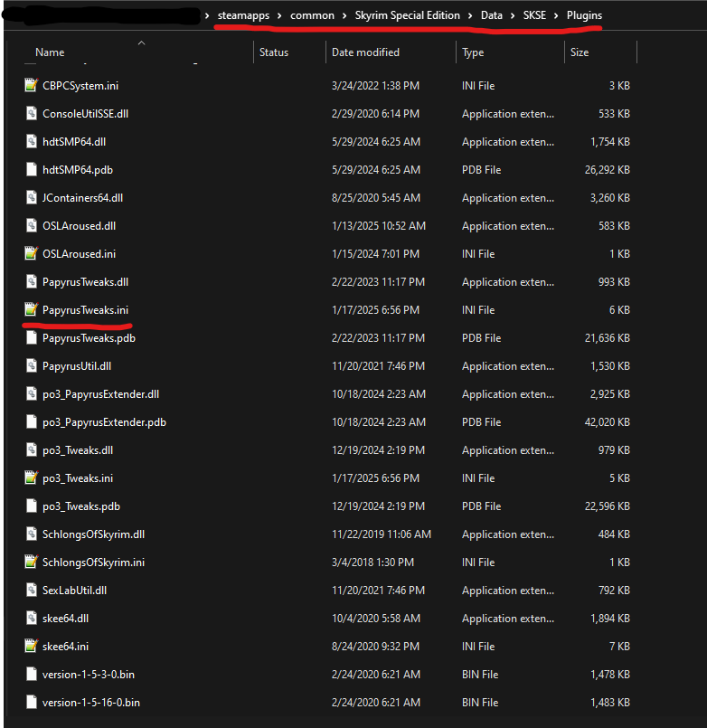Viewport: 707px width, 728px height.
Task: Sort files by Type column header
Action: click(473, 52)
